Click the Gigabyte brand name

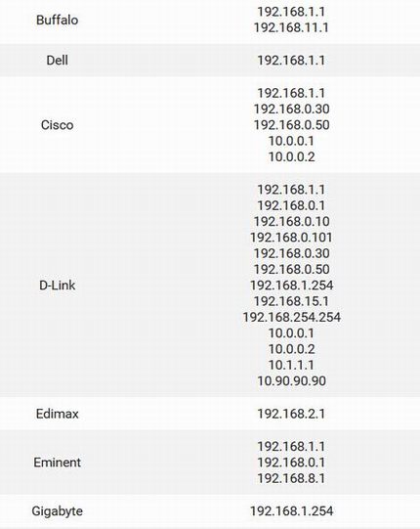coord(57,511)
